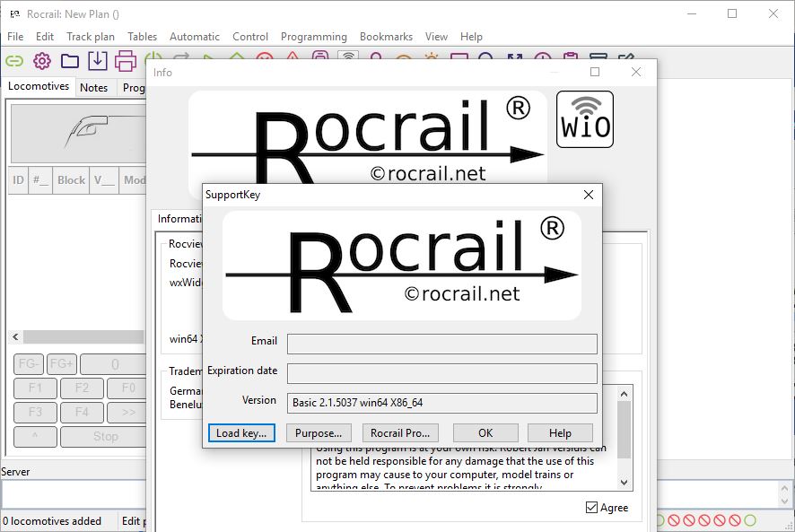Click the F0 lights function button
The image size is (795, 532).
coord(127,388)
